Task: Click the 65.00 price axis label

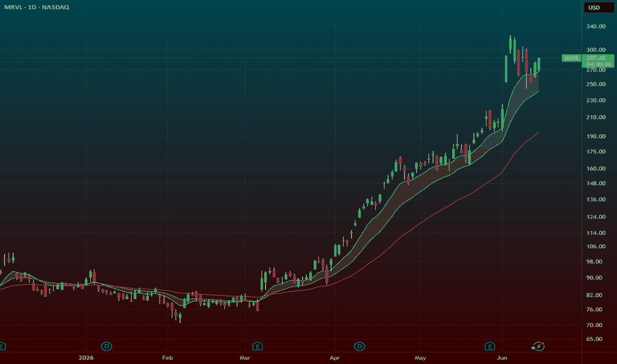Action: click(x=594, y=339)
